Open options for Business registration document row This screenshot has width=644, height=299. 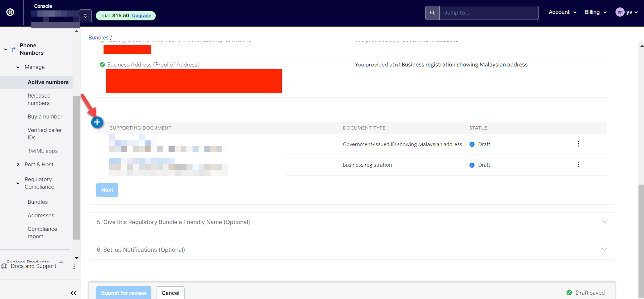point(578,164)
